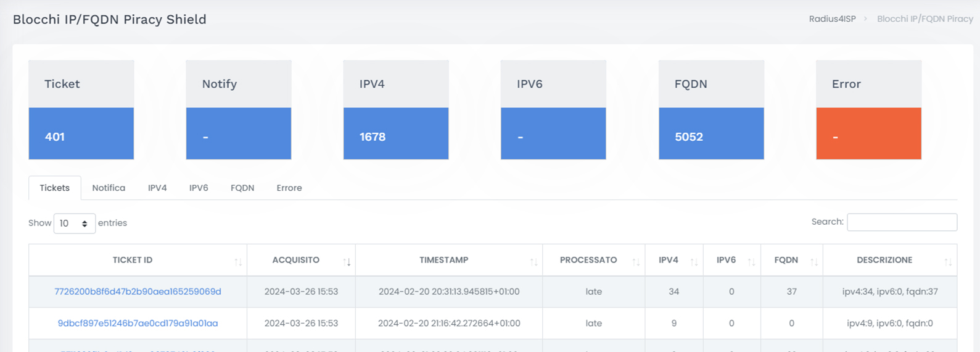This screenshot has width=980, height=352.
Task: Open ticket 9dbcf897e51246b7ae0cd179a91a01aa
Action: pyautogui.click(x=138, y=323)
